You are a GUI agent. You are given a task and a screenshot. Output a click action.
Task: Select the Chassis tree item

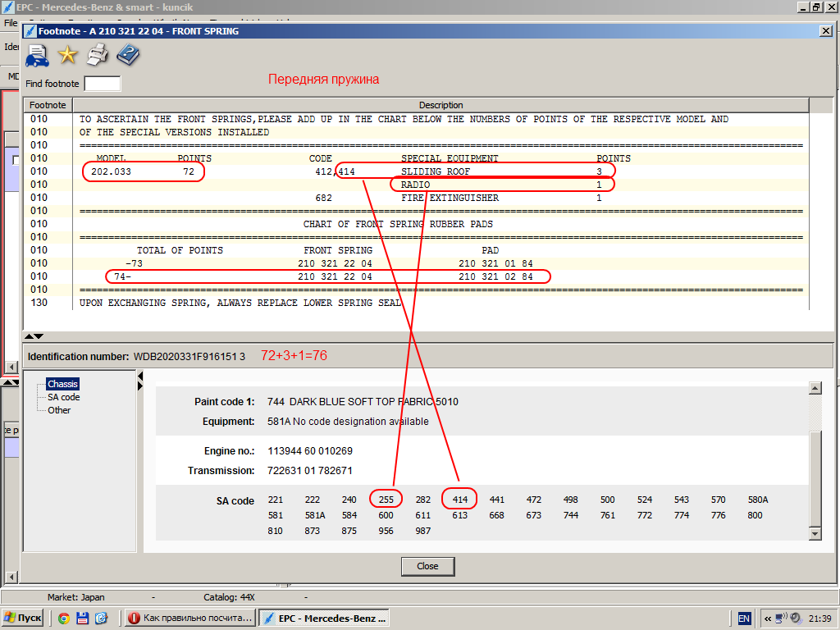62,384
